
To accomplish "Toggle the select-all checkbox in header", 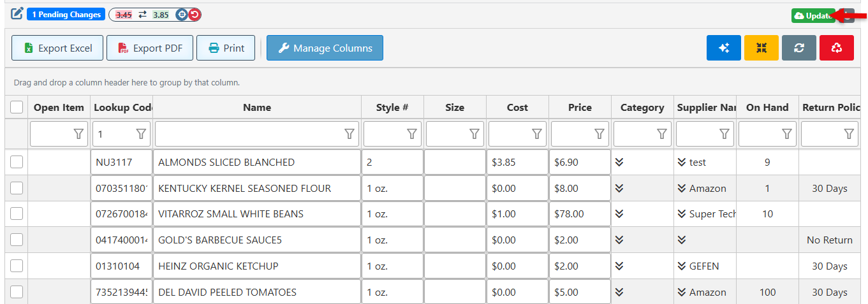I will (x=17, y=108).
